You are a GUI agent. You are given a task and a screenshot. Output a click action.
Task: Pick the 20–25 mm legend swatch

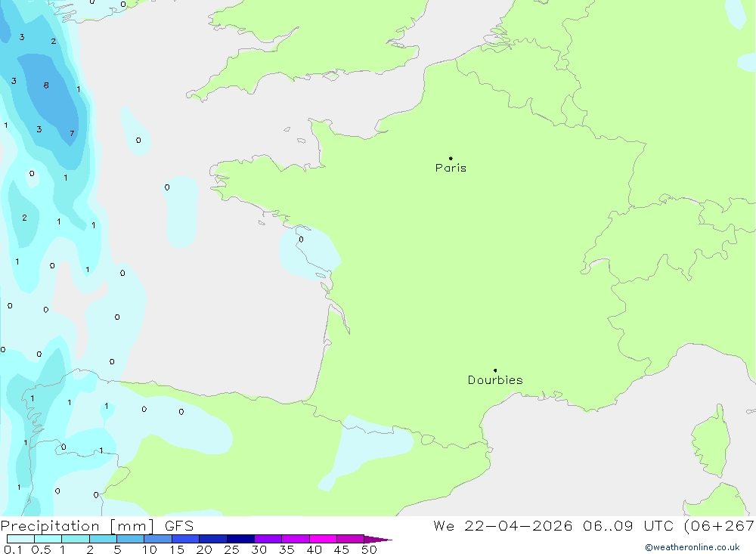coord(213,539)
